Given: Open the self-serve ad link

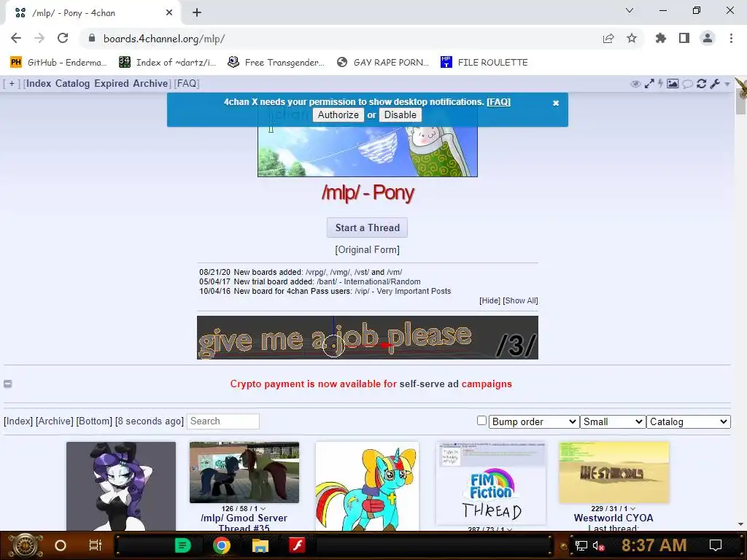Looking at the screenshot, I should [429, 384].
